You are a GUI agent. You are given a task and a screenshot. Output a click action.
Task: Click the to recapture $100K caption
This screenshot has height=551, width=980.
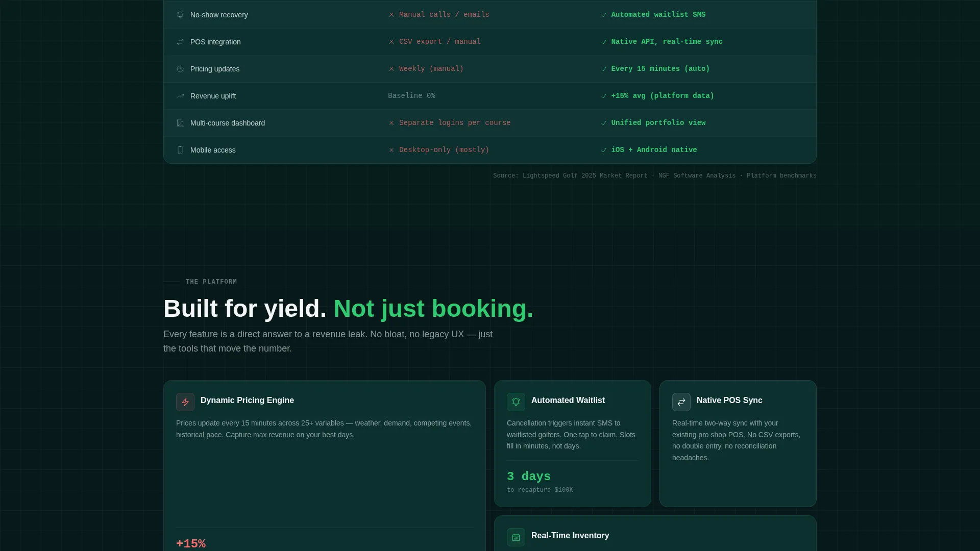[x=540, y=490]
